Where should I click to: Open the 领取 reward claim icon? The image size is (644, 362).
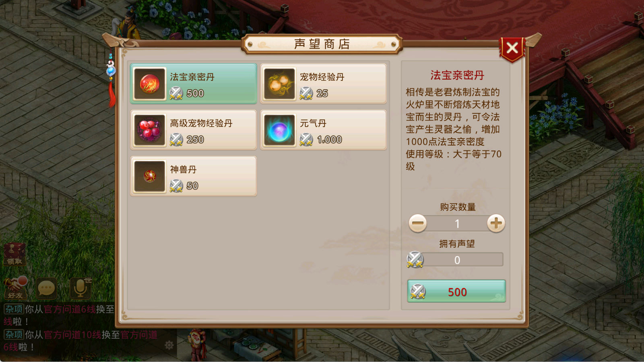[x=15, y=254]
